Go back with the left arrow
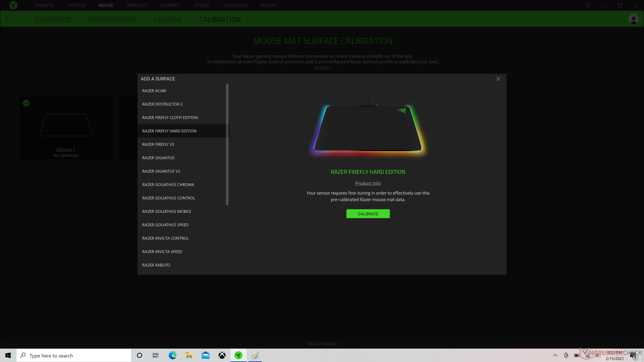The height and width of the screenshot is (362, 644). [x=7, y=19]
